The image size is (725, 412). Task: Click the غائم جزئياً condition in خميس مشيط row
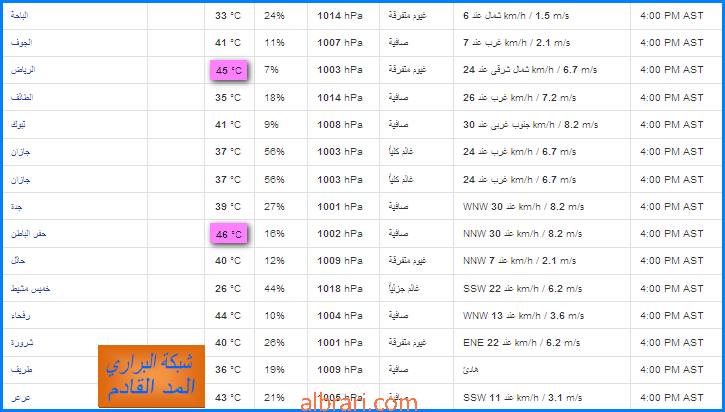coord(404,288)
